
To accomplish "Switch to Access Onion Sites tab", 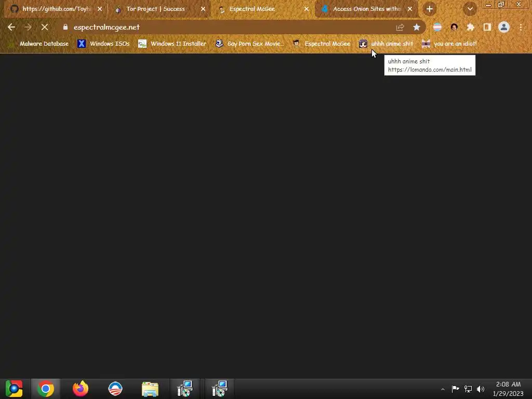I will [x=366, y=9].
